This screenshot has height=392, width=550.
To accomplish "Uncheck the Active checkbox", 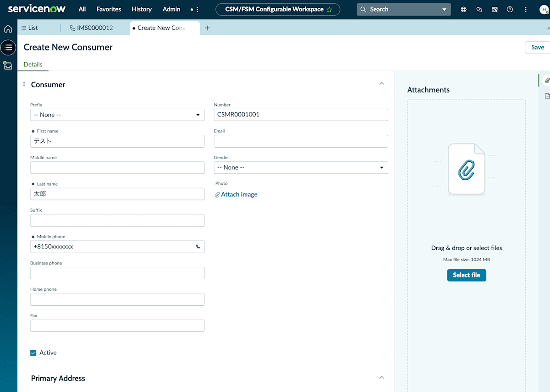I will (33, 353).
